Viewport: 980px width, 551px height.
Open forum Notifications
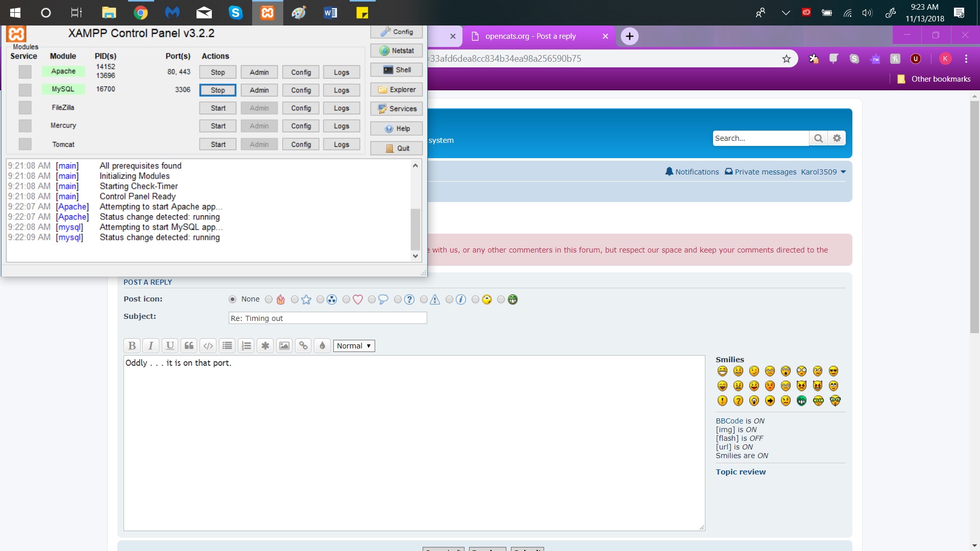692,172
